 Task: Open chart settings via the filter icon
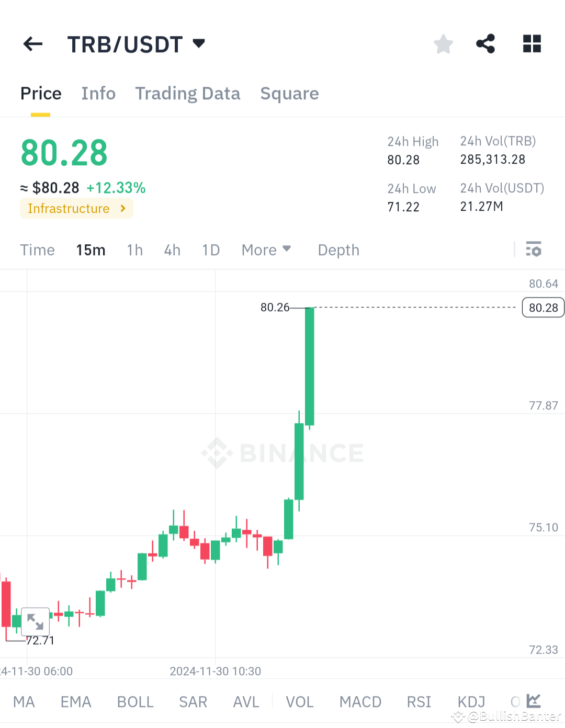534,249
